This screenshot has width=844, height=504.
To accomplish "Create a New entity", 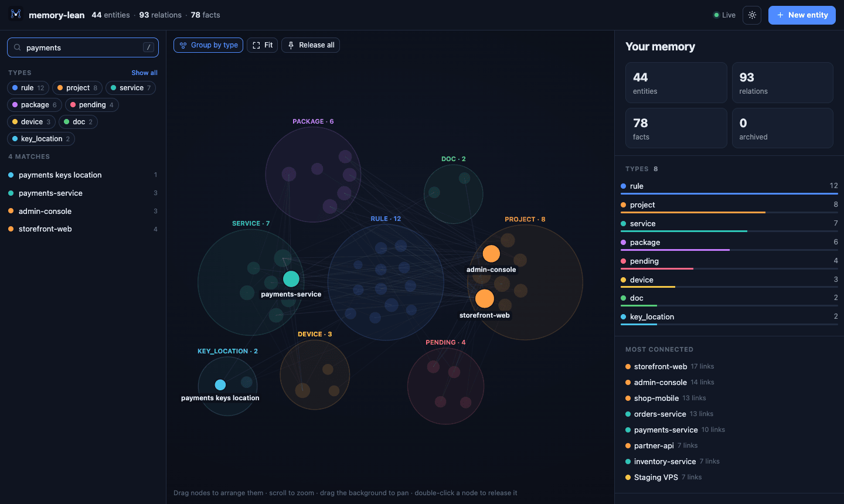I will 802,15.
